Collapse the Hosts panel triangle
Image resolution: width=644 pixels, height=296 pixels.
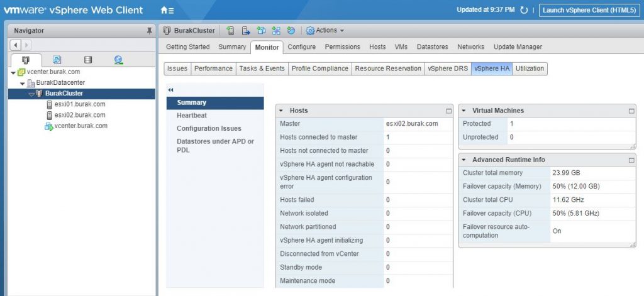pos(281,111)
